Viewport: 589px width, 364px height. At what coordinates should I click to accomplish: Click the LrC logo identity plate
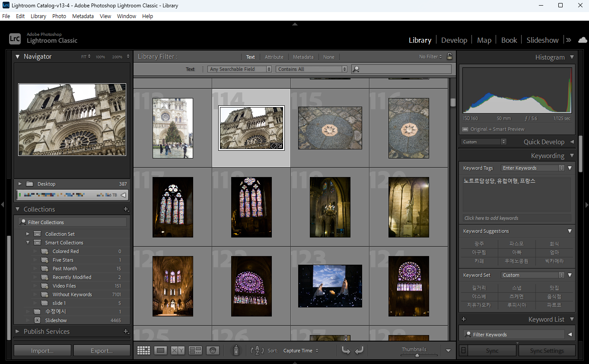[15, 39]
